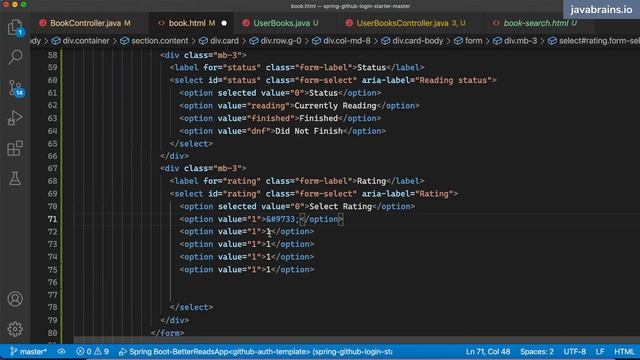The width and height of the screenshot is (640, 360).
Task: Click line number 69 in gutter
Action: 52,194
